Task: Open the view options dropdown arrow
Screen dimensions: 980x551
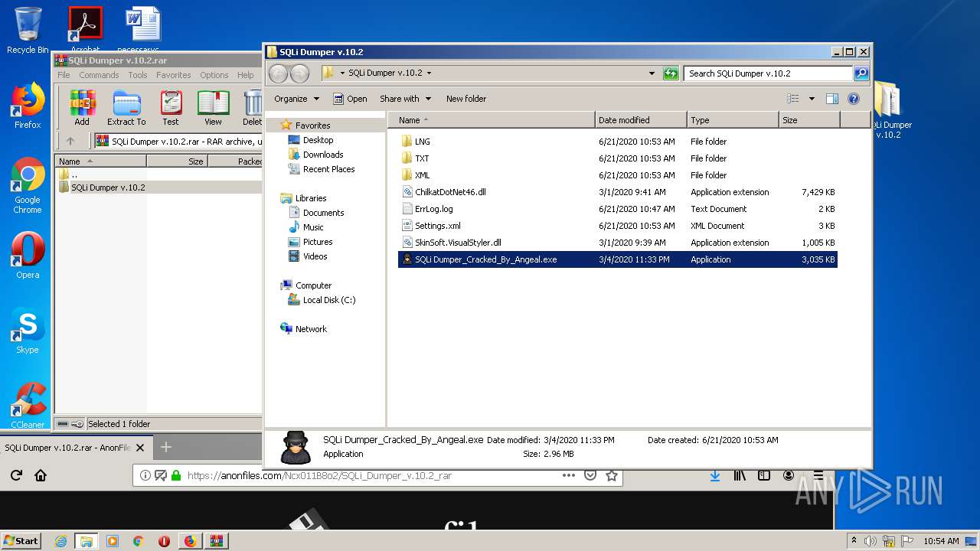Action: point(812,99)
